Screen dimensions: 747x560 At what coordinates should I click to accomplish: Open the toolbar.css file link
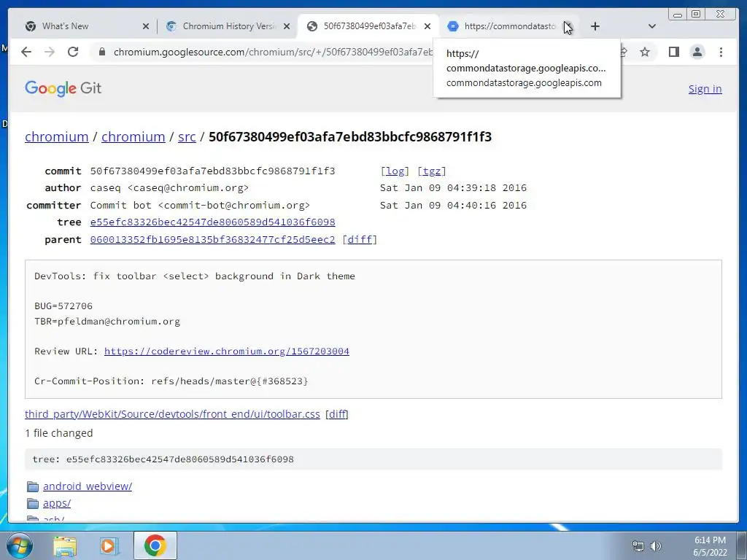[172, 414]
